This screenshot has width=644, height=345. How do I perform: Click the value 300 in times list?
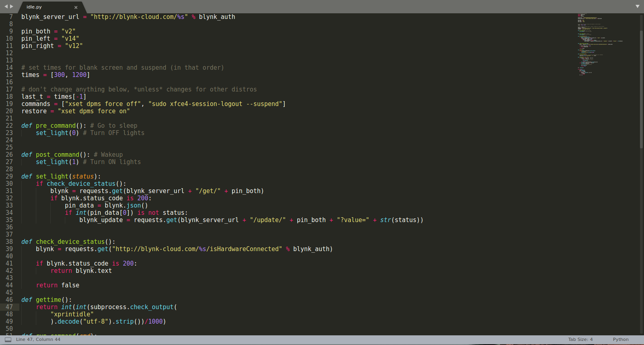[x=59, y=75]
